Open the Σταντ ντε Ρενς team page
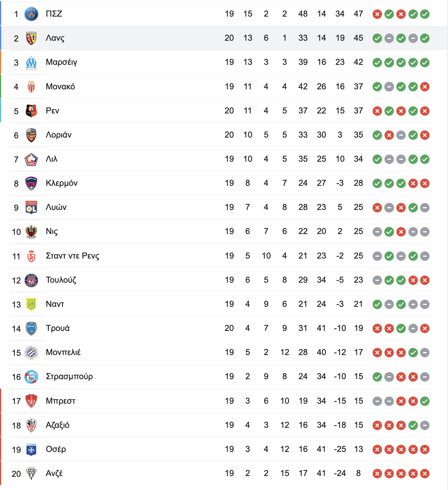Viewport: 448px width, 490px height. 73,256
